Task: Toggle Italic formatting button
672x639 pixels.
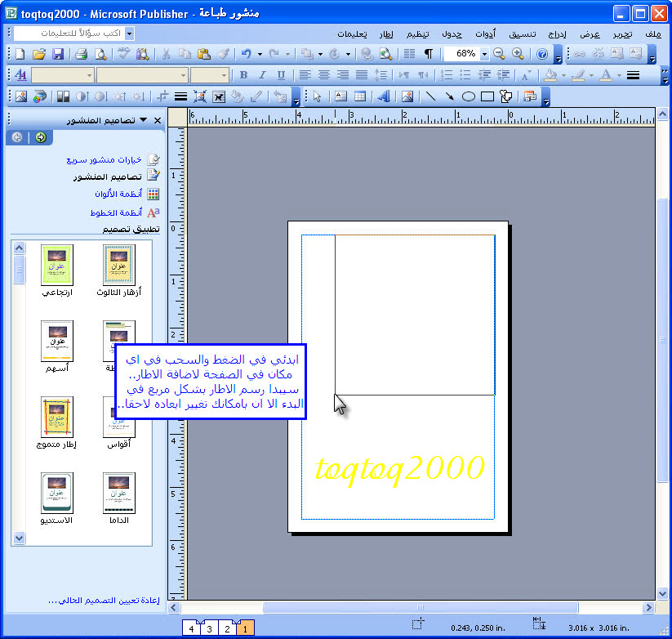Action: (262, 75)
